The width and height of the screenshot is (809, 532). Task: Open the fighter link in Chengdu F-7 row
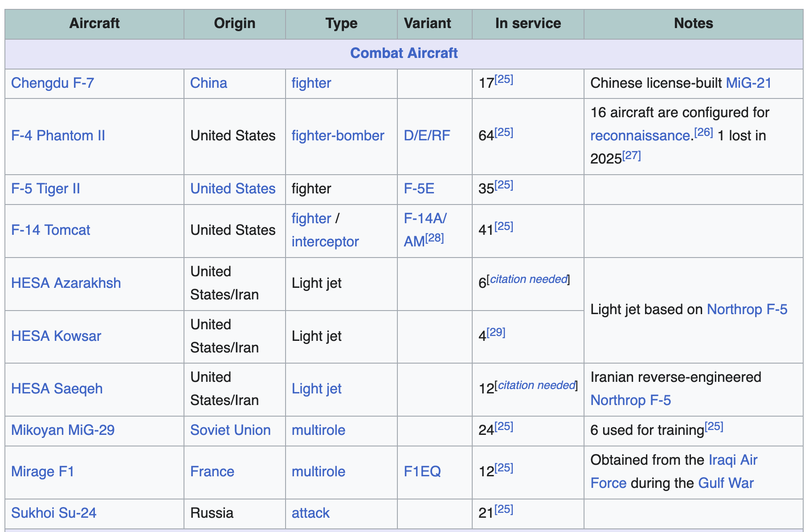tap(311, 83)
